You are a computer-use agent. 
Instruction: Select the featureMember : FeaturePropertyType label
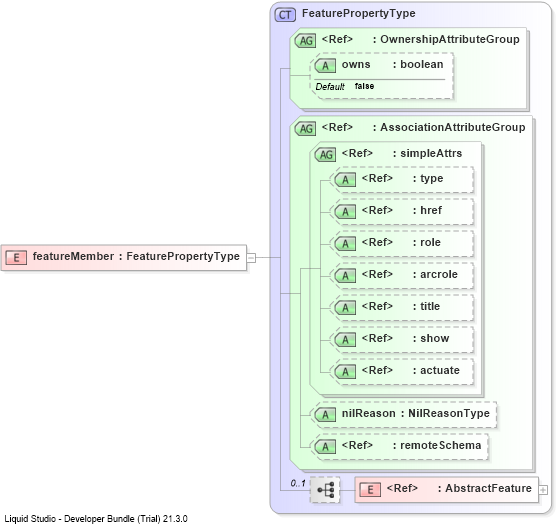pos(136,256)
